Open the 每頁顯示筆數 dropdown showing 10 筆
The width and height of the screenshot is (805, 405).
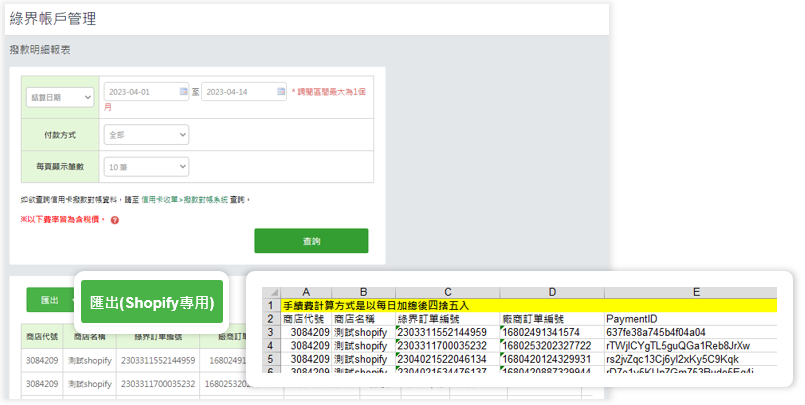(x=145, y=167)
